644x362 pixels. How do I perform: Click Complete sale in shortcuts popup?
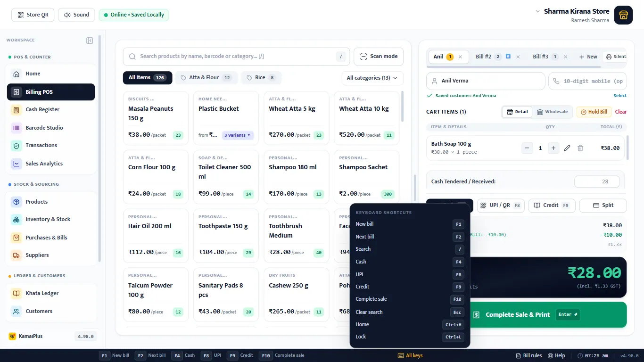410,299
